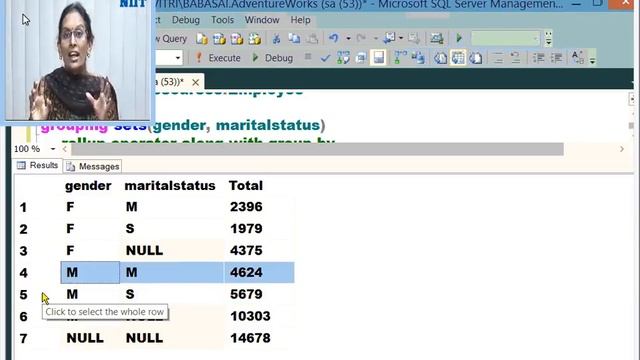Viewport: 640px width, 360px height.
Task: Open the Tools menu
Action: [222, 20]
